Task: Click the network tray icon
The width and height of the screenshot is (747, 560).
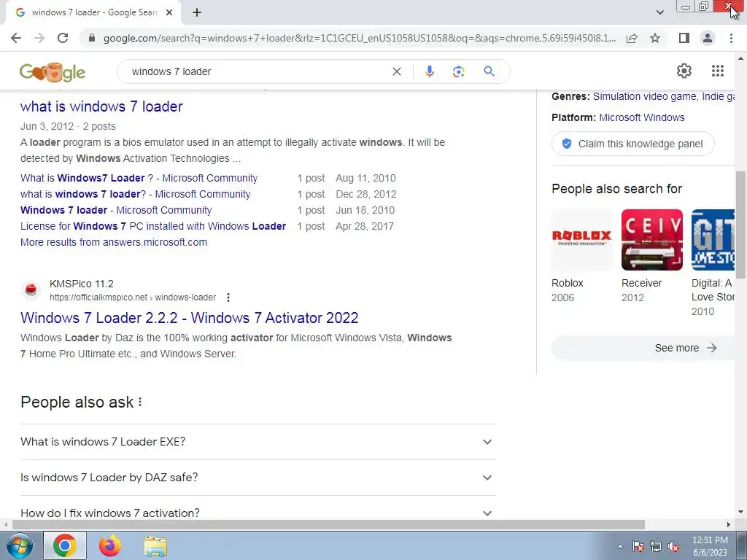Action: click(656, 546)
